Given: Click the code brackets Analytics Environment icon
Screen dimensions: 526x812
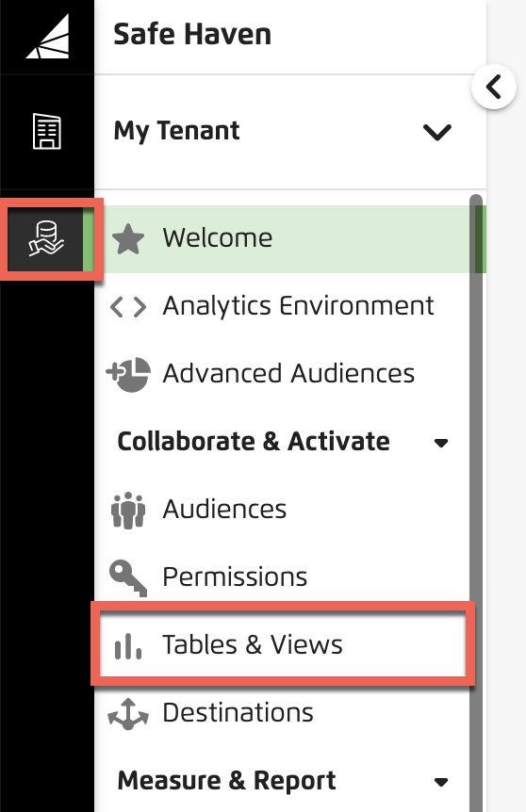Looking at the screenshot, I should [x=128, y=306].
